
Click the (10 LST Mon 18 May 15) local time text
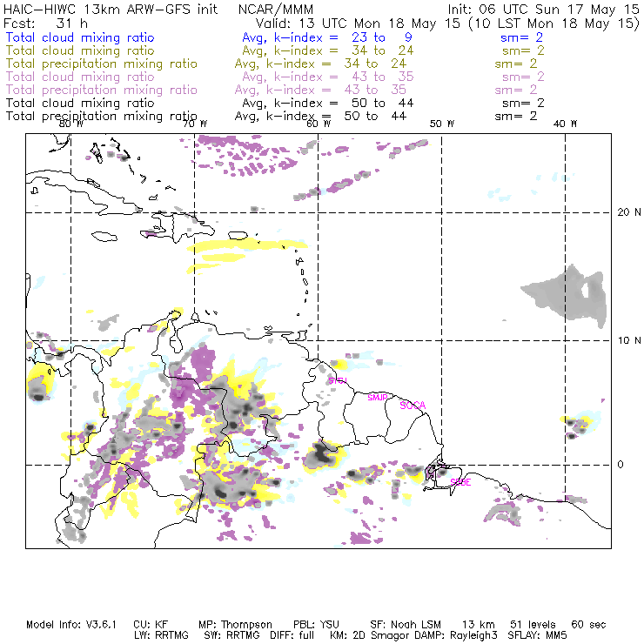[553, 23]
